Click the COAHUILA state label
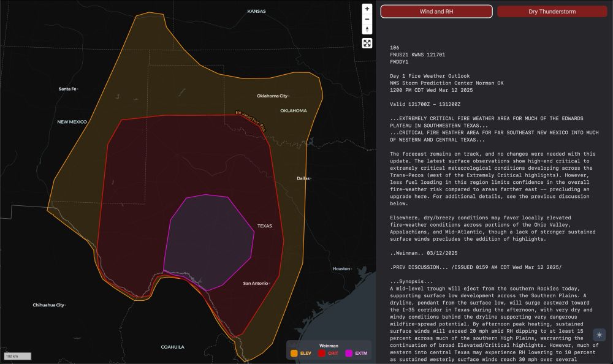 [172, 347]
